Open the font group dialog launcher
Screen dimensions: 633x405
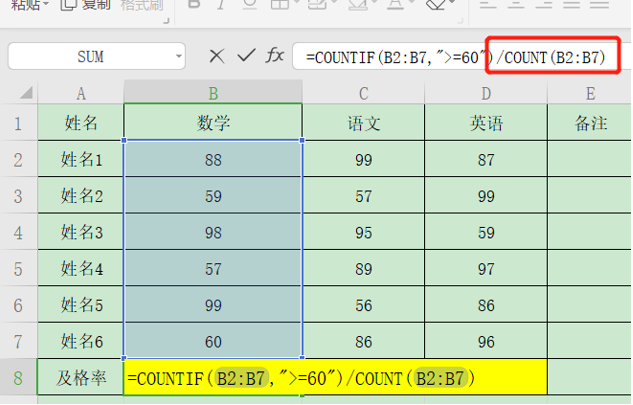(461, 21)
